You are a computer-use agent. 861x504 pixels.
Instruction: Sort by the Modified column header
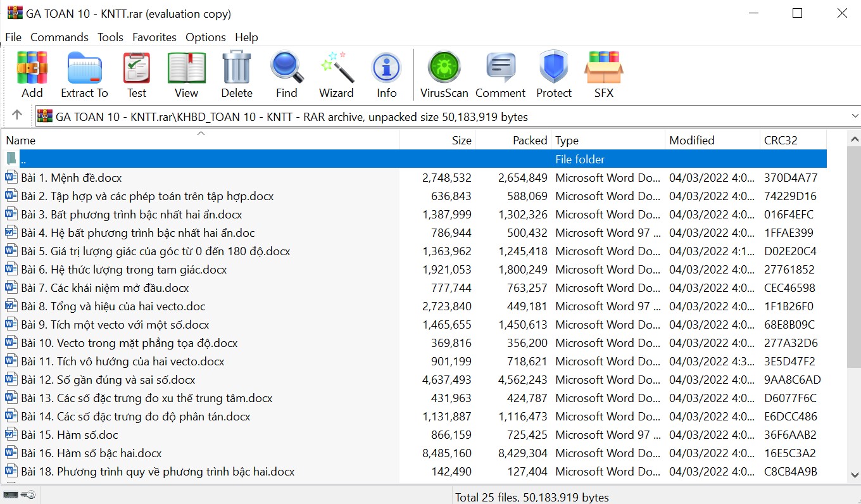713,140
